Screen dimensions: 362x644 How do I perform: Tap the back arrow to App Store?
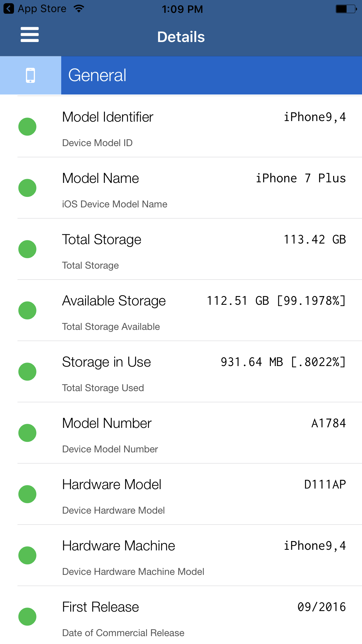tap(9, 9)
